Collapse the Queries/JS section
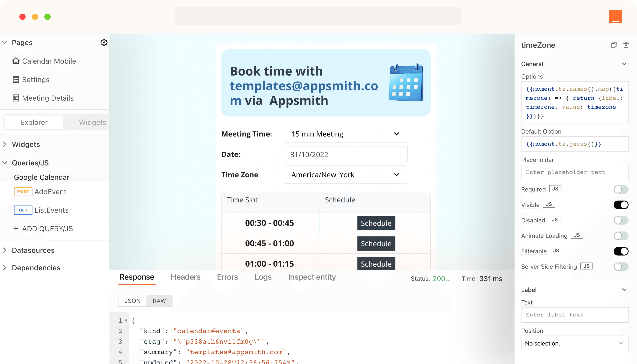This screenshot has width=637, height=364. pos(4,163)
